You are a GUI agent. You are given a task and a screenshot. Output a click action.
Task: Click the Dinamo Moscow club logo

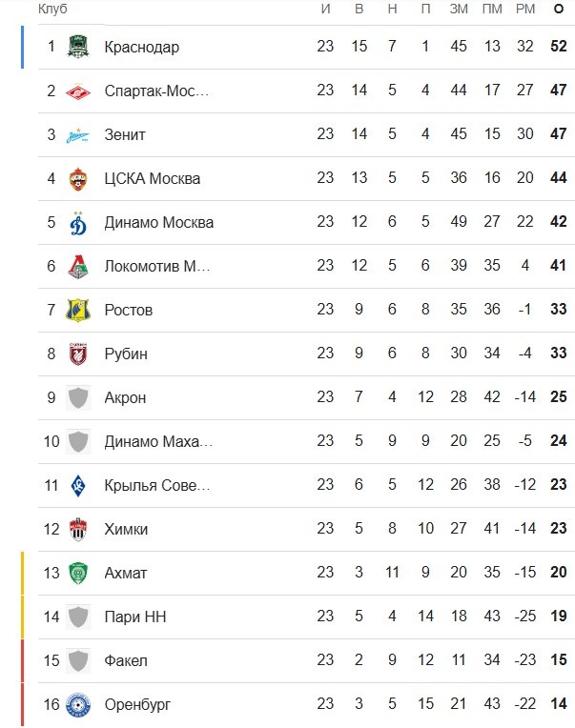(x=78, y=223)
